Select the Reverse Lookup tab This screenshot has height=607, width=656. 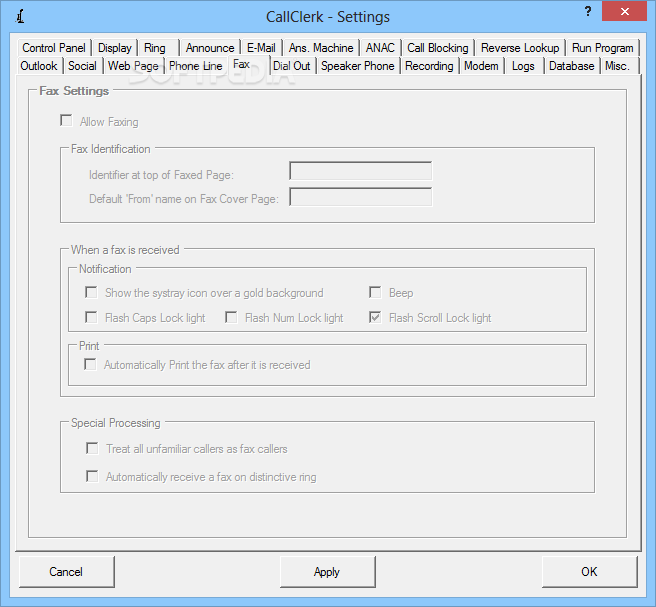click(x=520, y=48)
